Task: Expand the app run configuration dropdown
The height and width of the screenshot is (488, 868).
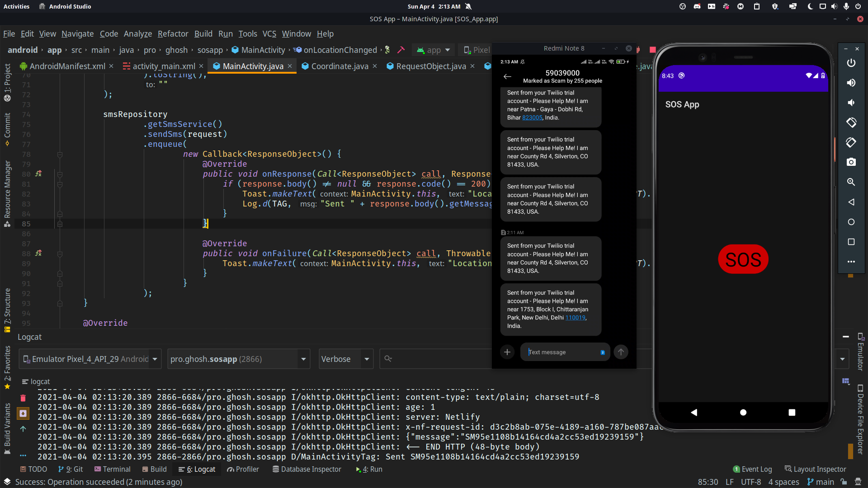Action: 434,50
